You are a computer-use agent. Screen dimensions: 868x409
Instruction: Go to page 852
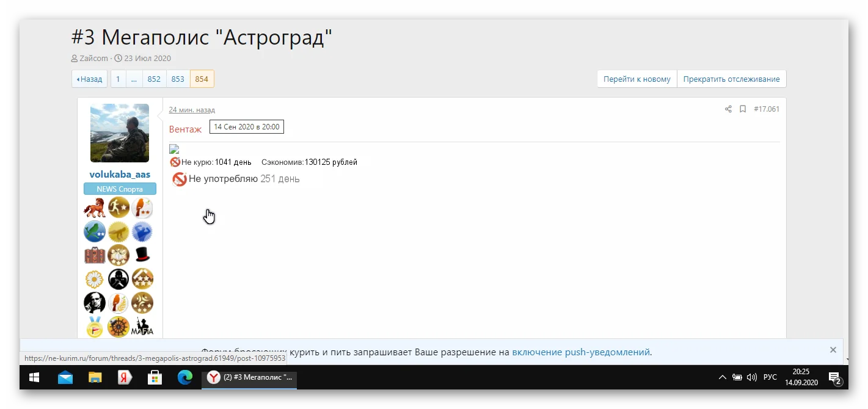154,79
